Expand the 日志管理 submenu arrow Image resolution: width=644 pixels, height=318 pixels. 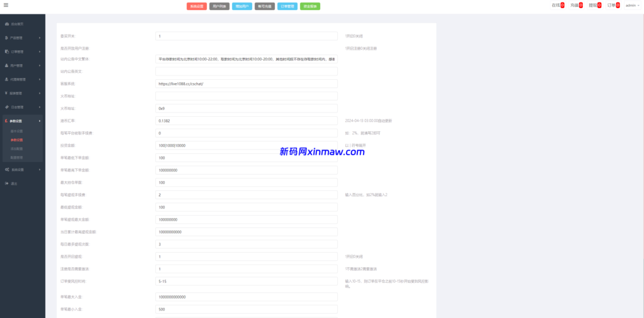40,107
